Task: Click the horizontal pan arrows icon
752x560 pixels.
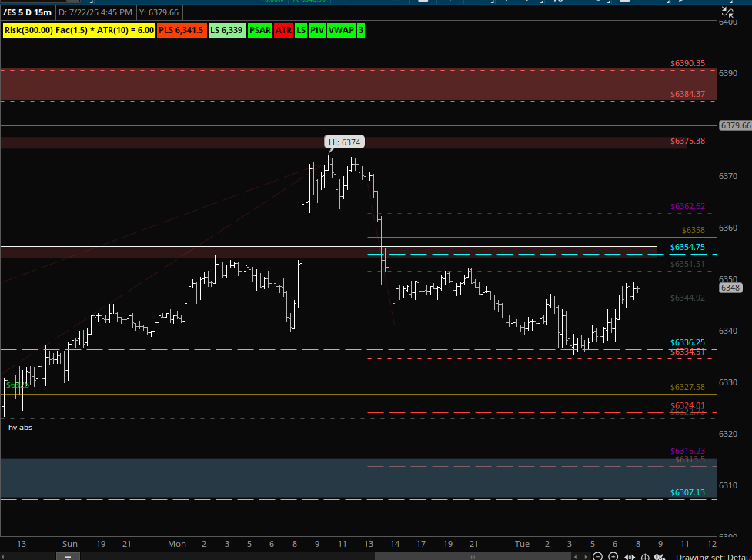Action: (x=629, y=557)
